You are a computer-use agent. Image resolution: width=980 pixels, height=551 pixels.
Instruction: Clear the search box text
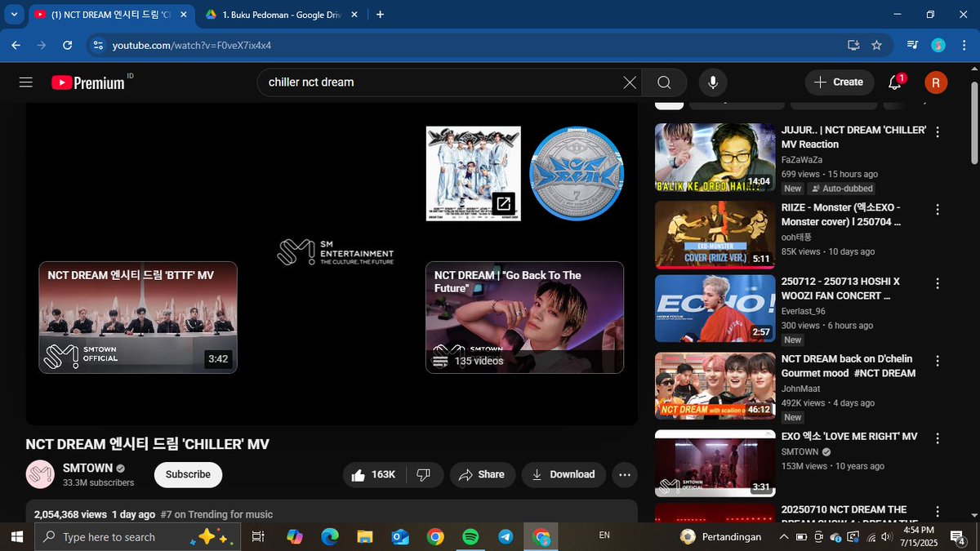tap(630, 82)
